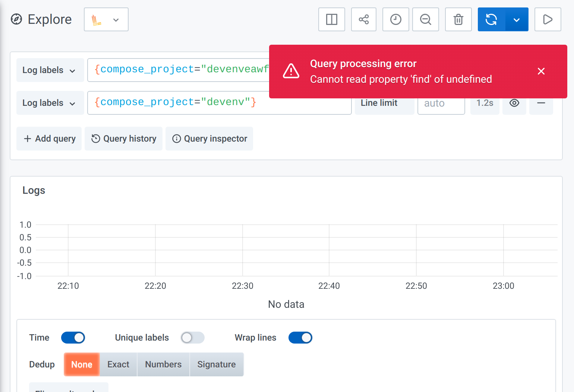Click the 22:30 time axis label
574x392 pixels.
click(243, 286)
